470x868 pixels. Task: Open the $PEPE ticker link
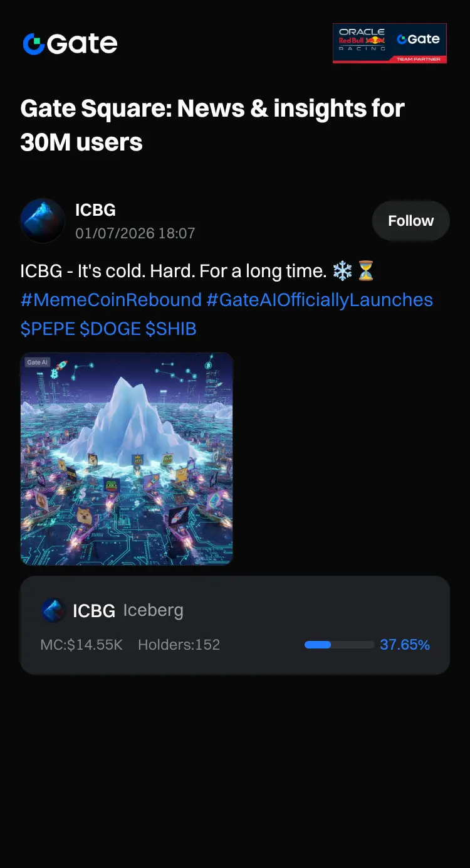point(48,329)
